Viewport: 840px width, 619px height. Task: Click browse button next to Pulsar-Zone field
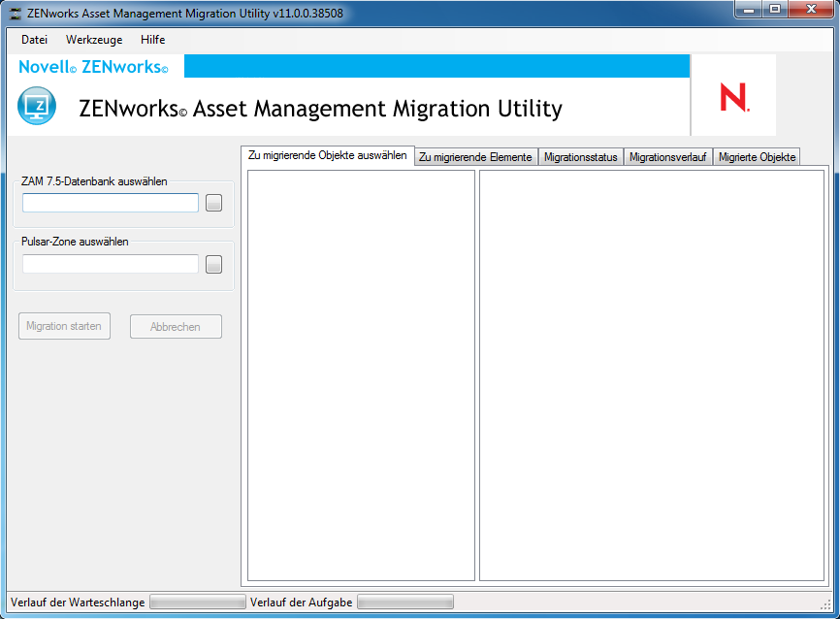tap(213, 264)
